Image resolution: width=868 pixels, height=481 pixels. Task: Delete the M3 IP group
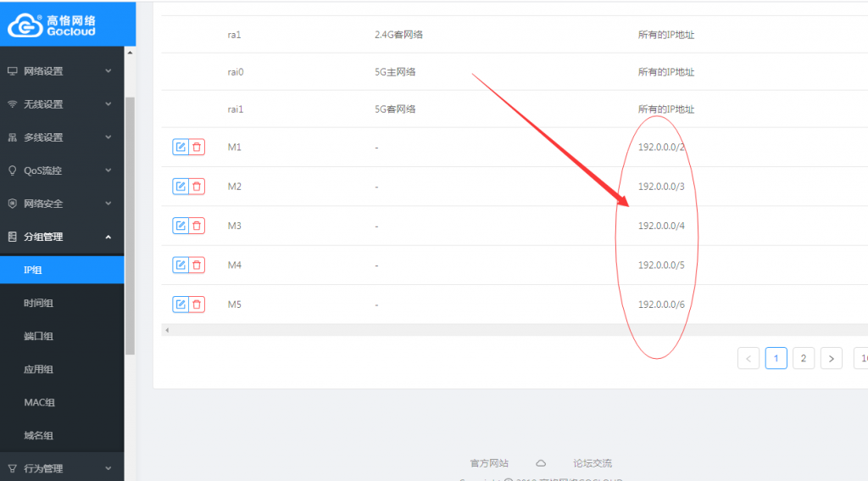(197, 226)
